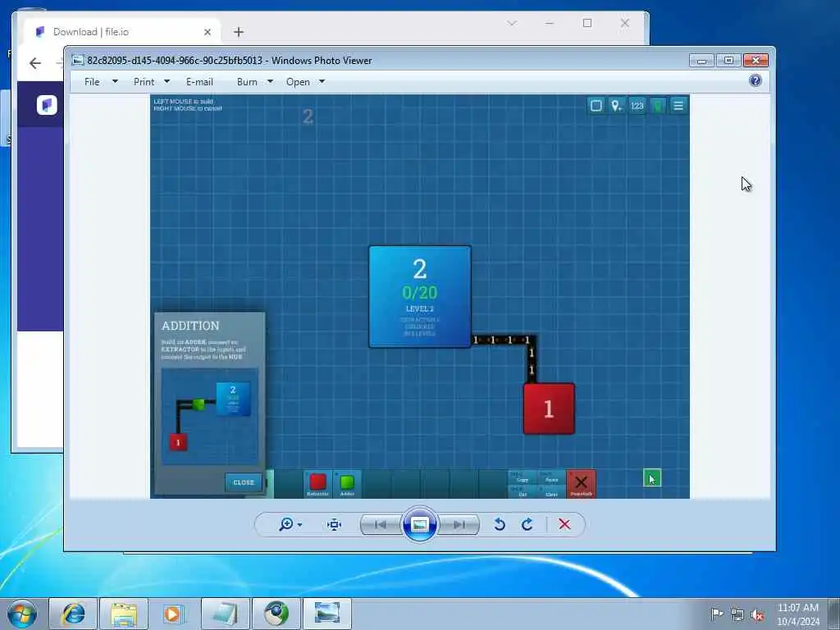Click the Paste button in game toolbar
840x630 pixels.
pos(550,477)
